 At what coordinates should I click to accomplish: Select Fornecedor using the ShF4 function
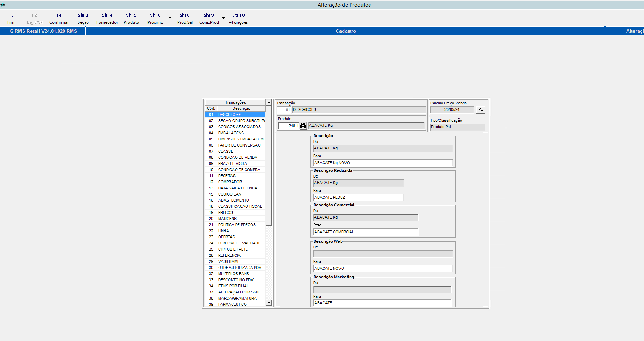[107, 18]
